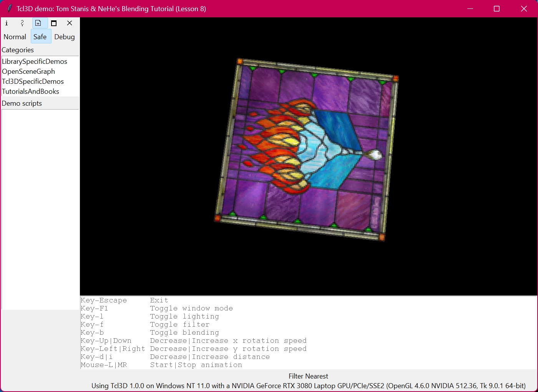Viewport: 538px width, 392px height.
Task: Open the info icon in the toolbar
Action: pyautogui.click(x=7, y=23)
